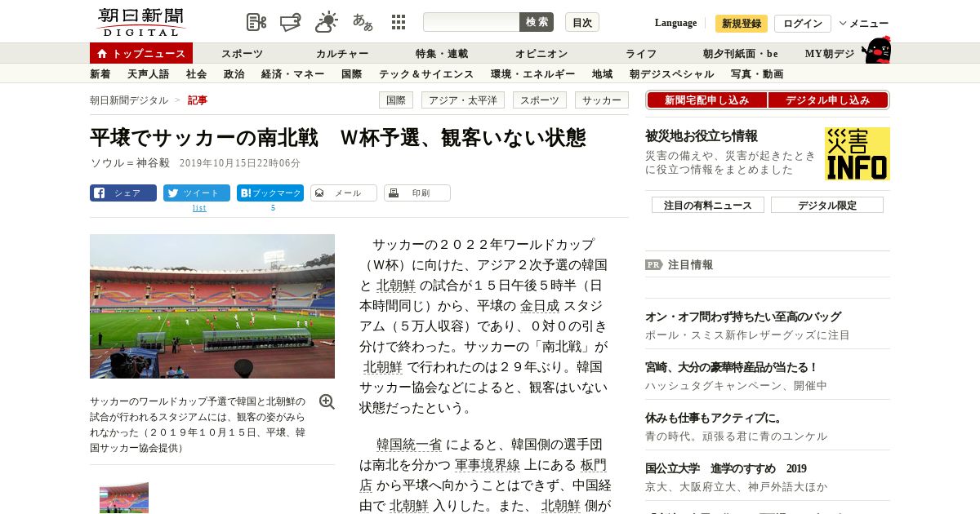Image resolution: width=980 pixels, height=514 pixels.
Task: Open 写真・動画 subsection
Action: 757,74
